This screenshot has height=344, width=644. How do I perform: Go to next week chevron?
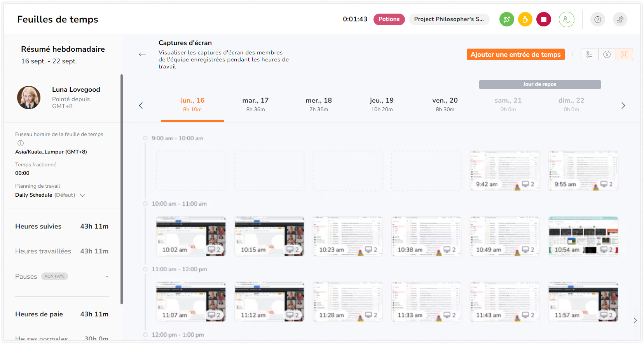[623, 105]
